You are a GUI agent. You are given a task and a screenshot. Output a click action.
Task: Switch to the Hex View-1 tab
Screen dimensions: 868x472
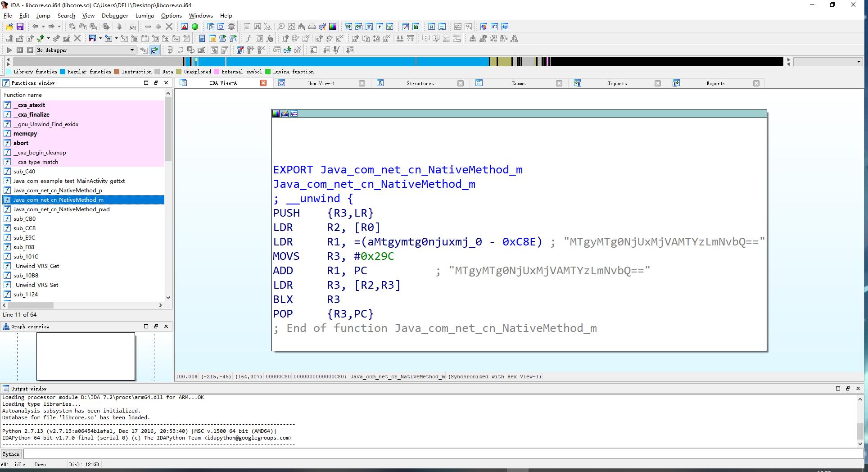click(x=321, y=83)
